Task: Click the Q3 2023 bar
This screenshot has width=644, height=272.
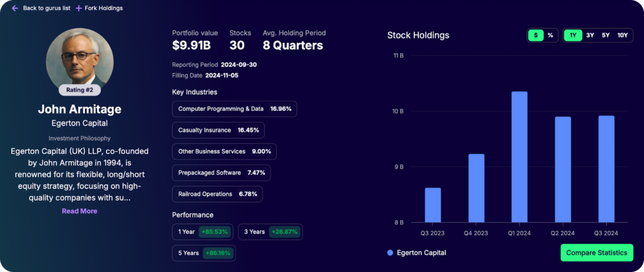Action: tap(433, 205)
